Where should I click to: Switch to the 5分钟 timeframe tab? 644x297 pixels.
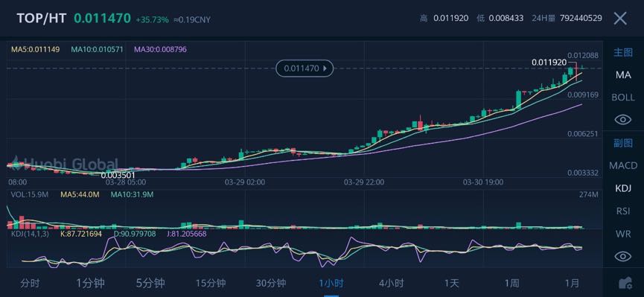click(x=150, y=283)
